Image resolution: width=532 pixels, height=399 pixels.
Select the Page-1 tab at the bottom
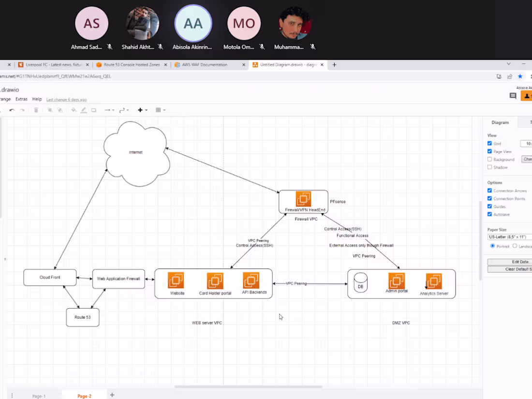[39, 395]
